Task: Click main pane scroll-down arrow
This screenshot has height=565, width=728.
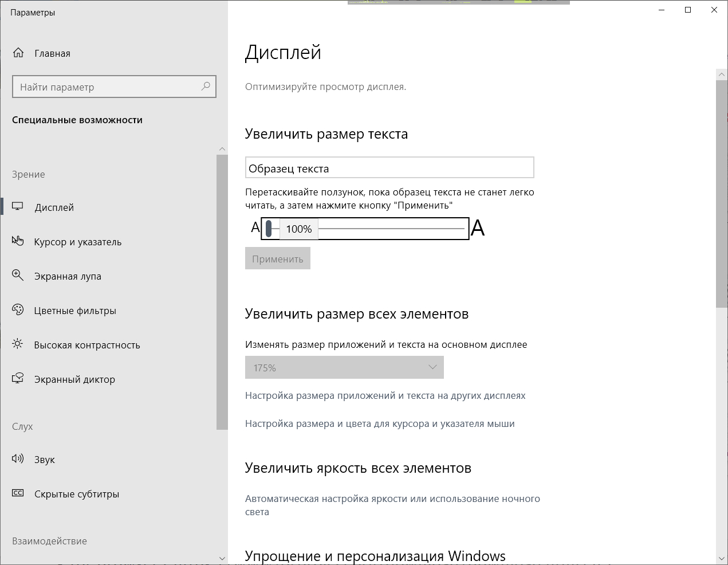Action: 722,558
